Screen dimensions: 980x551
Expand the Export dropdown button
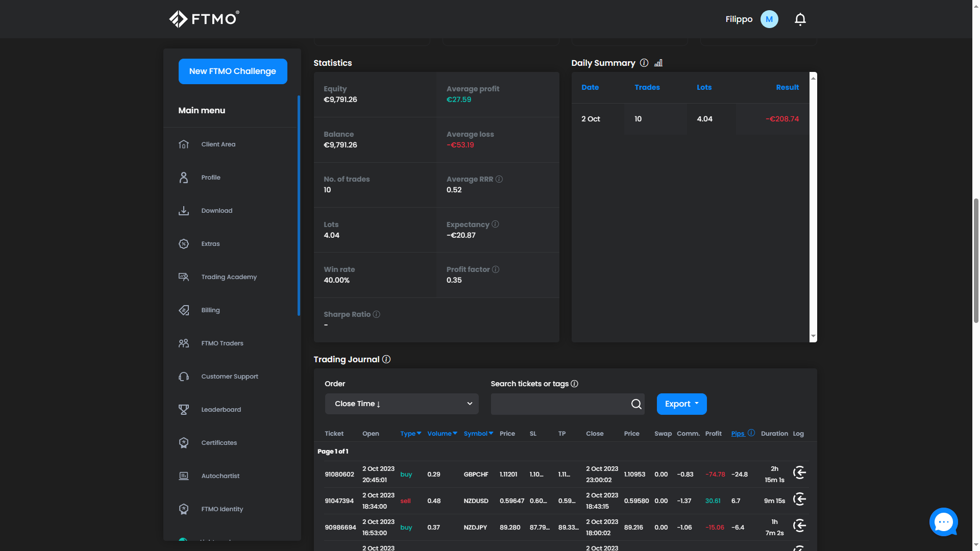681,404
